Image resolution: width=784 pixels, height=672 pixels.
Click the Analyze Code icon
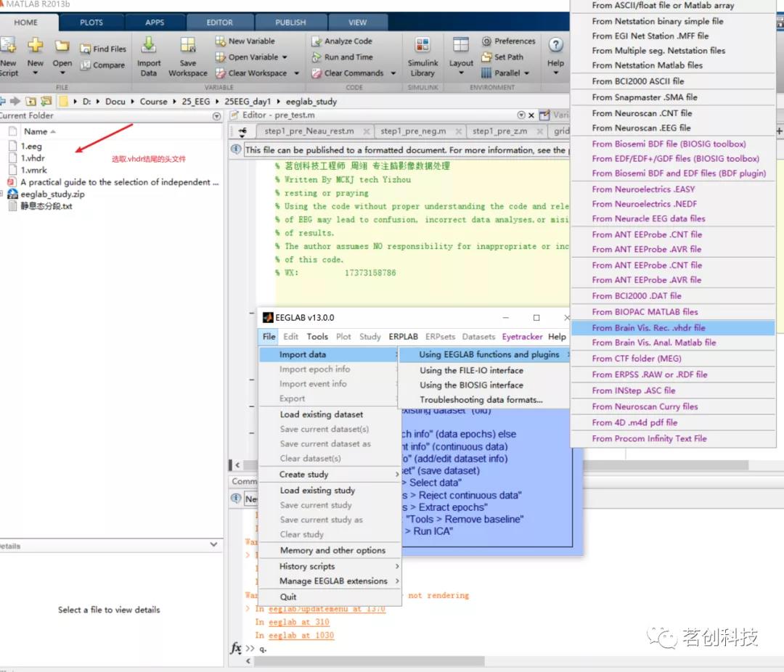tap(316, 41)
